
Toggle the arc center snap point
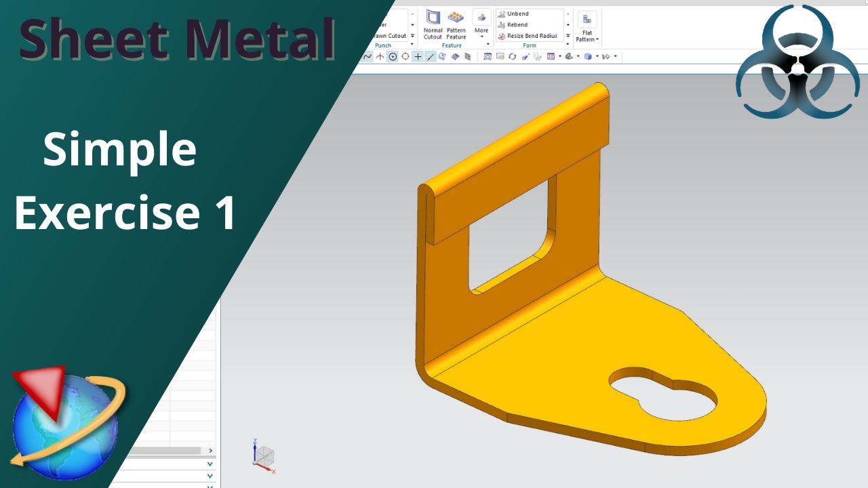[x=393, y=56]
